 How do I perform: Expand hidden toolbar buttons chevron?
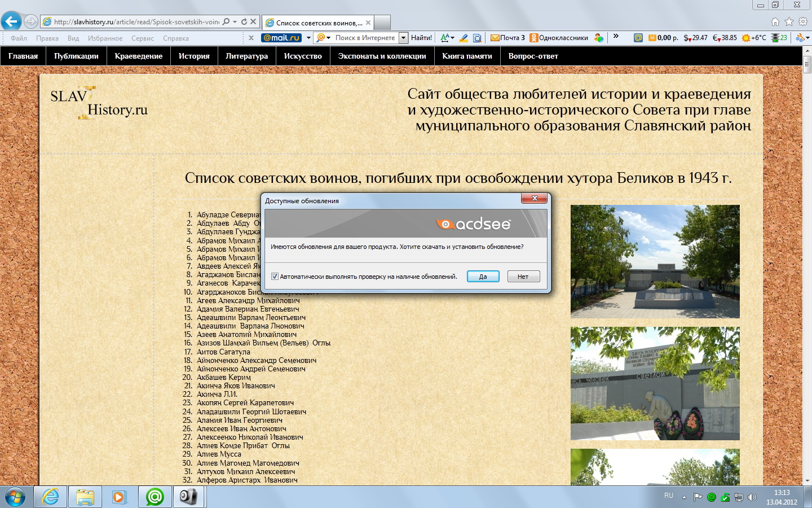point(616,37)
